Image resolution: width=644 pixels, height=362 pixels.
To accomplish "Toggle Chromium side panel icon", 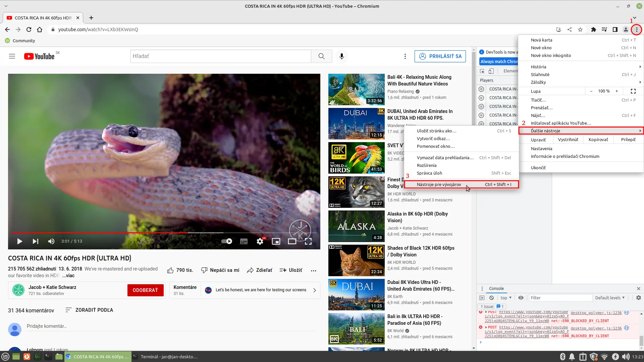I will 615,29.
